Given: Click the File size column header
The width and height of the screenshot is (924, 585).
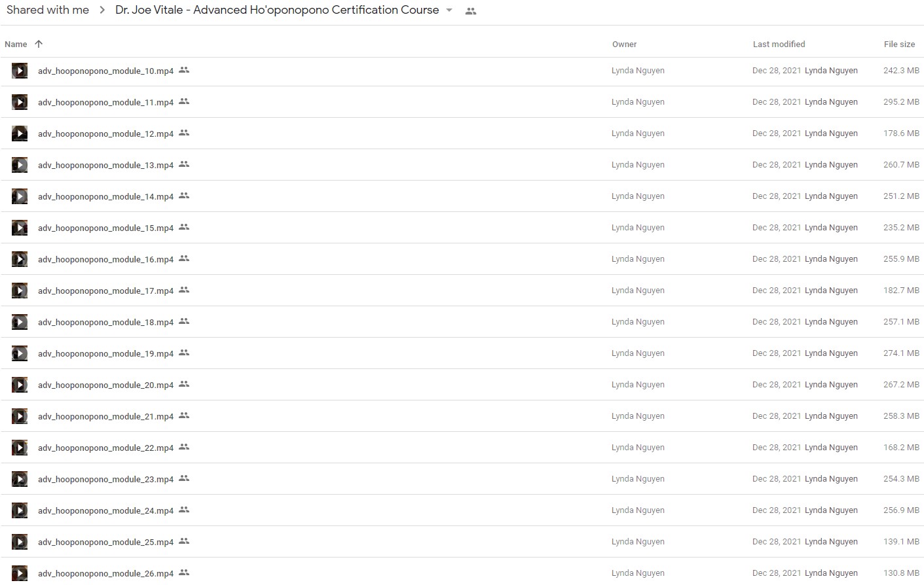Looking at the screenshot, I should (x=899, y=44).
